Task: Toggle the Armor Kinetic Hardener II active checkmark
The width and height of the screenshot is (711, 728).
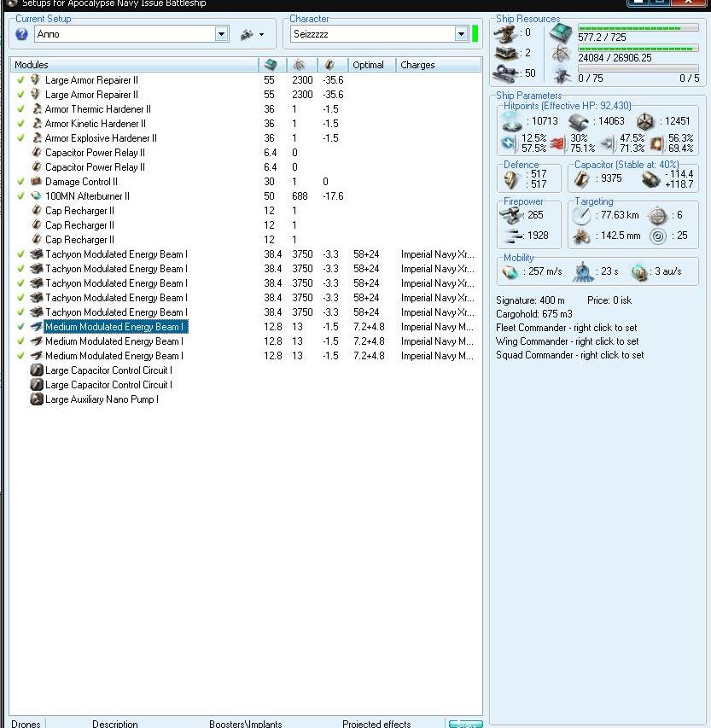Action: (x=20, y=124)
